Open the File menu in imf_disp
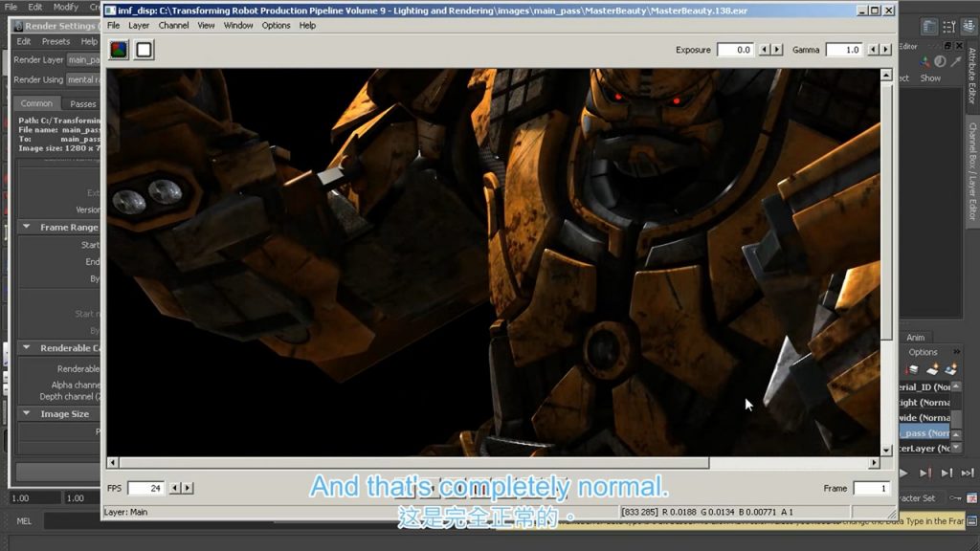This screenshot has height=551, width=980. (113, 26)
